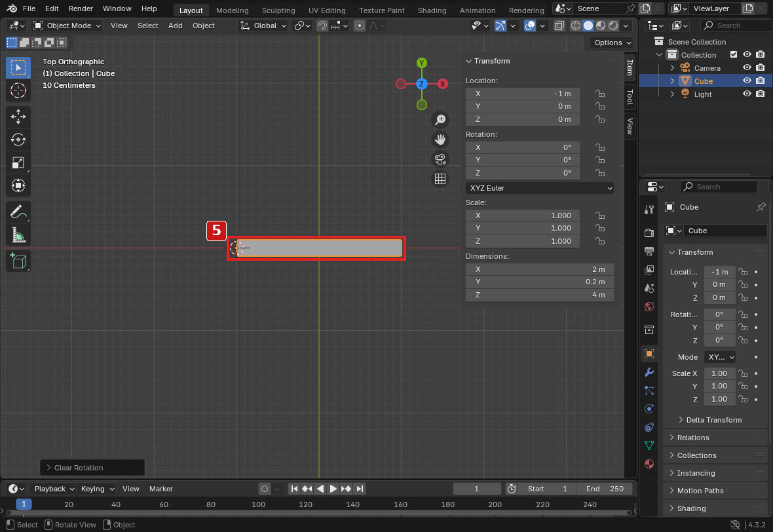The width and height of the screenshot is (773, 532).
Task: Toggle Cube render visibility camera icon
Action: point(761,81)
